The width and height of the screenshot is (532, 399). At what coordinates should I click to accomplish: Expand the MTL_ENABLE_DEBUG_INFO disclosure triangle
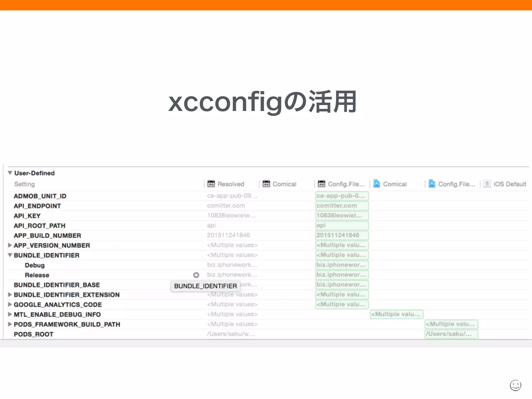[x=10, y=314]
